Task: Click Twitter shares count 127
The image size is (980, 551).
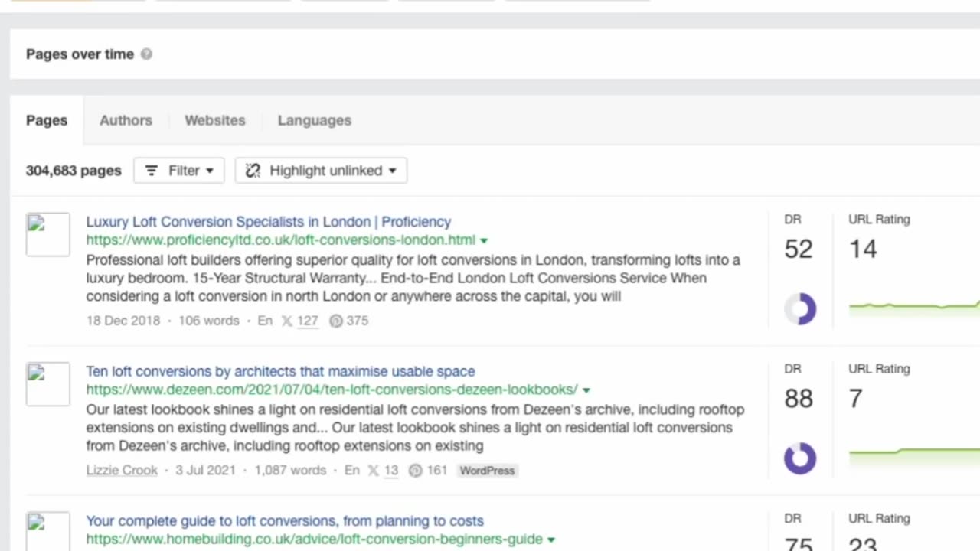Action: click(307, 321)
